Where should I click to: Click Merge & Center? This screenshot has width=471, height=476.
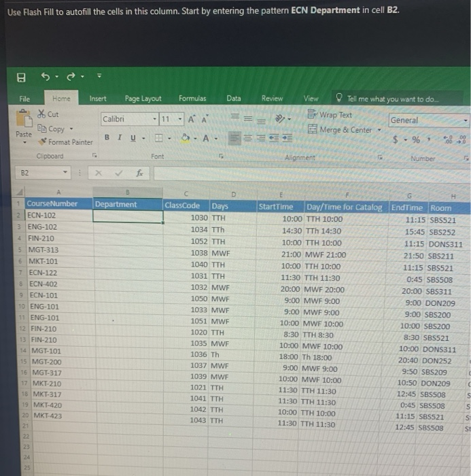point(341,130)
